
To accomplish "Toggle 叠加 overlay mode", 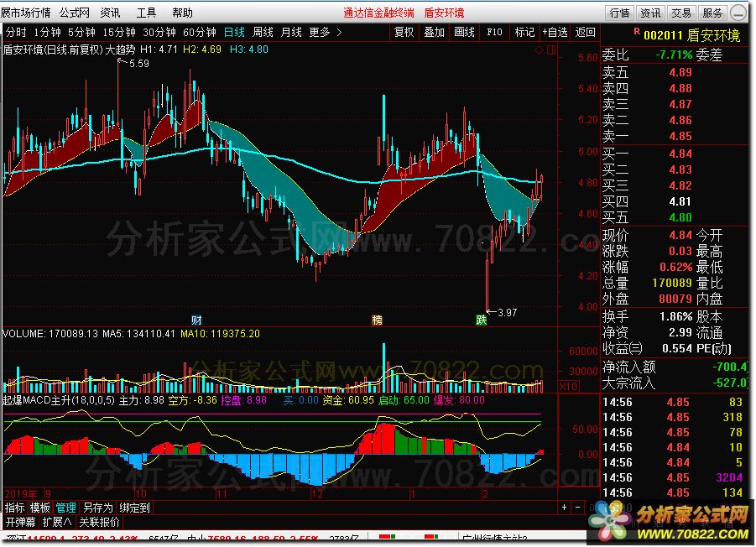I will [x=434, y=32].
